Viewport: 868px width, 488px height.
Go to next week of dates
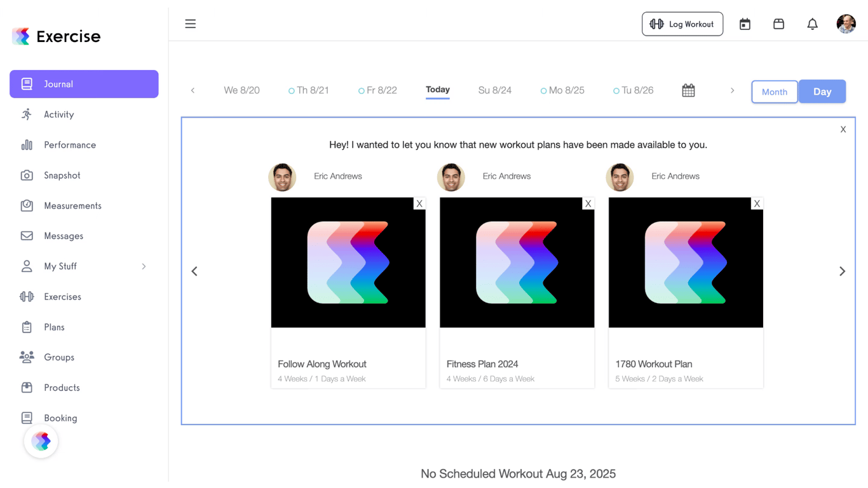(x=732, y=90)
